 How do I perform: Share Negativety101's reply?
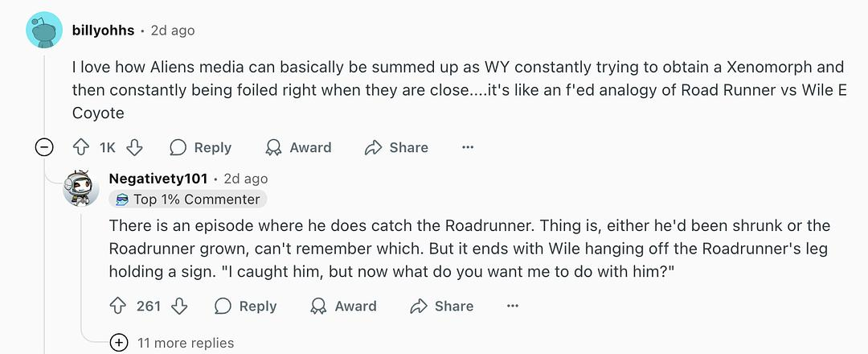[441, 306]
